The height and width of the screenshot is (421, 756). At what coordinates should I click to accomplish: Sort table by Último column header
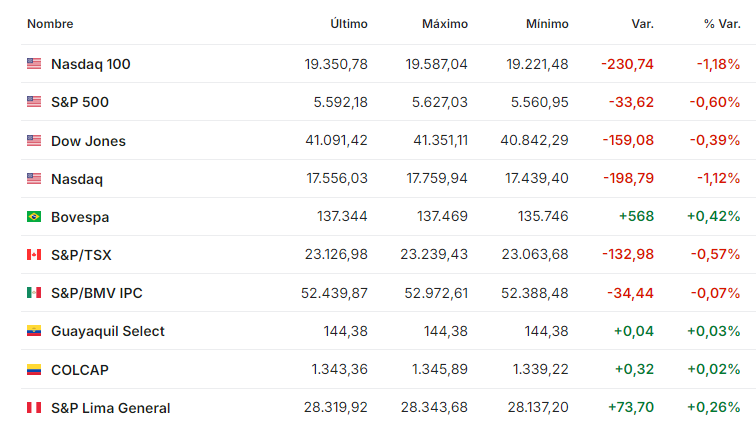pos(349,24)
